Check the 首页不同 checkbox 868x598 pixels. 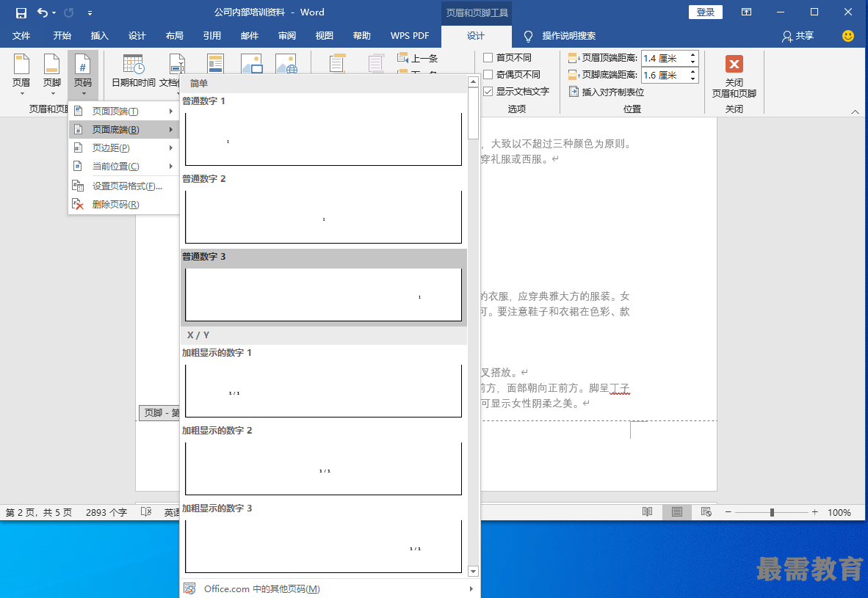pyautogui.click(x=488, y=57)
